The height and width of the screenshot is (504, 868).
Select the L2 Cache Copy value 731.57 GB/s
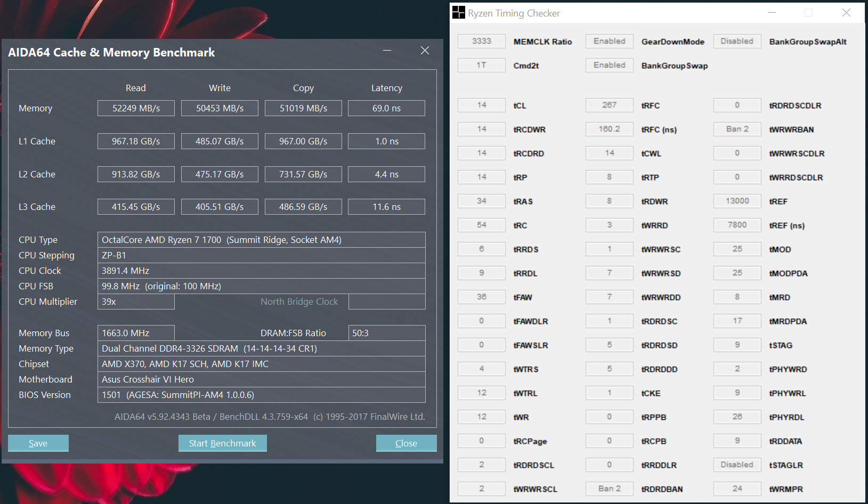[x=303, y=174]
